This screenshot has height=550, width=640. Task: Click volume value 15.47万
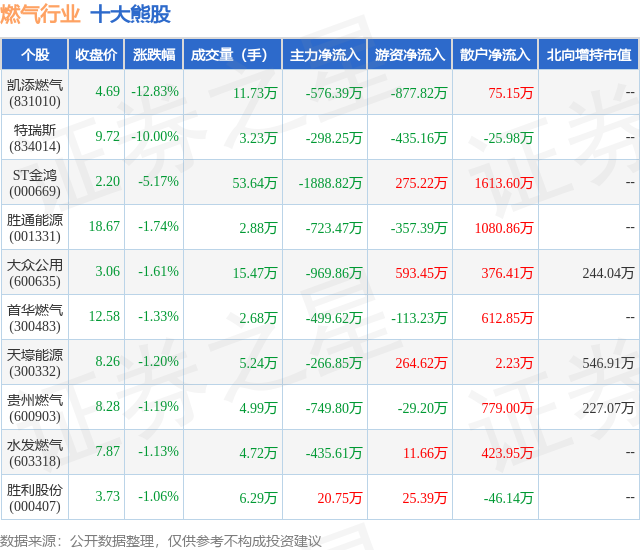click(255, 273)
